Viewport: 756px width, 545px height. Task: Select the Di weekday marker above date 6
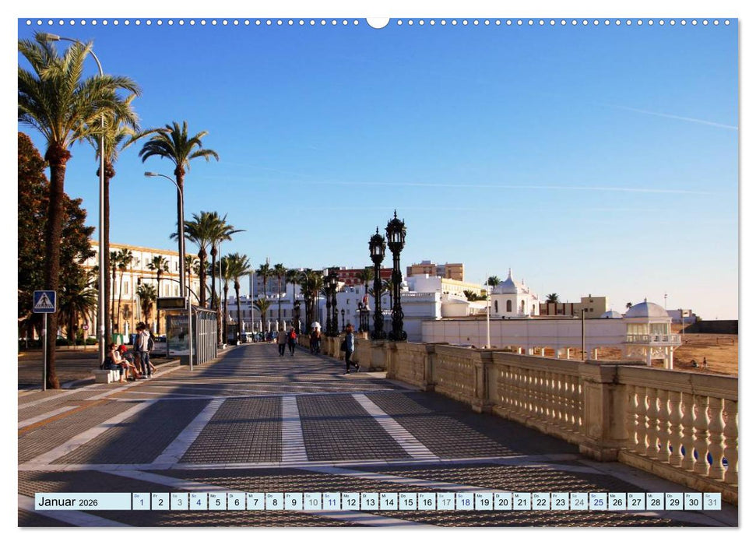point(233,495)
